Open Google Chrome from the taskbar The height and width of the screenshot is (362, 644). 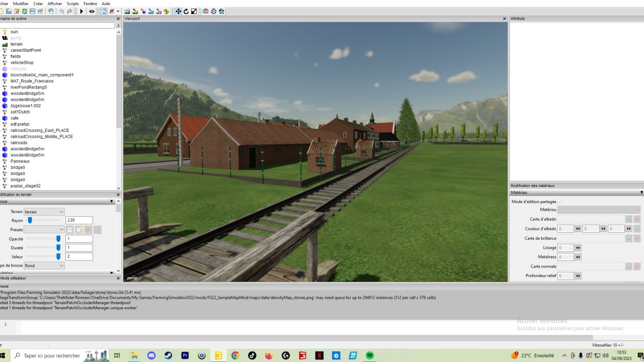235,355
